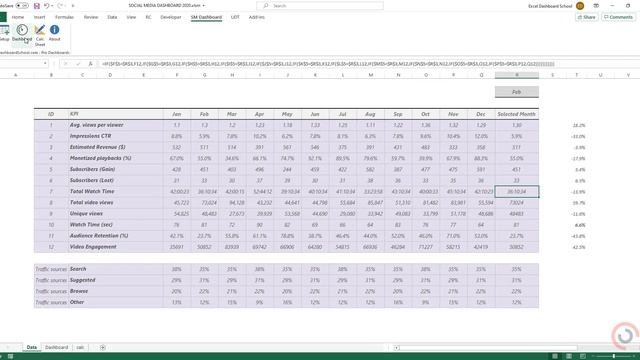
Task: Select the Unique views label cell
Action: (x=116, y=213)
